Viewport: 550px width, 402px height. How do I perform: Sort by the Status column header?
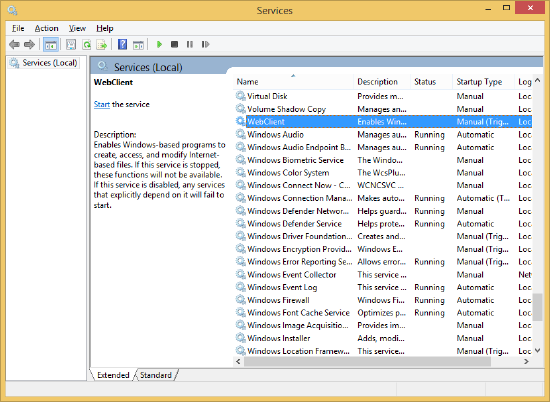tap(431, 82)
